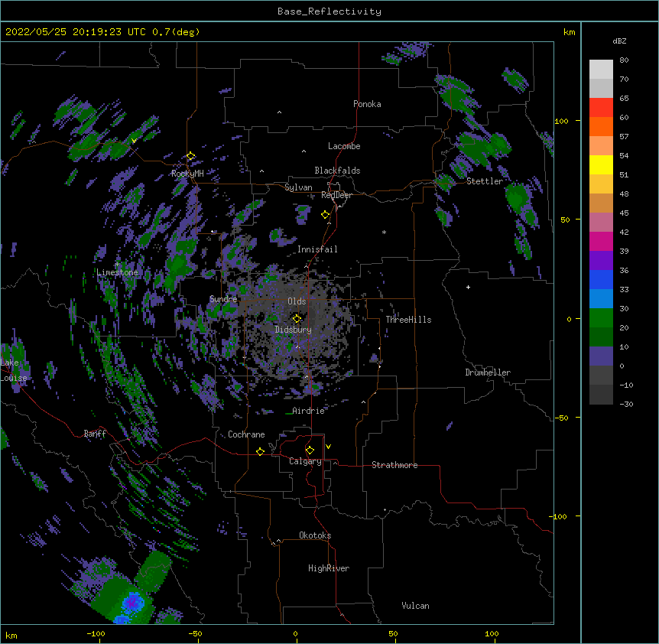659x644 pixels.
Task: Click the Banff label
Action: 95,434
